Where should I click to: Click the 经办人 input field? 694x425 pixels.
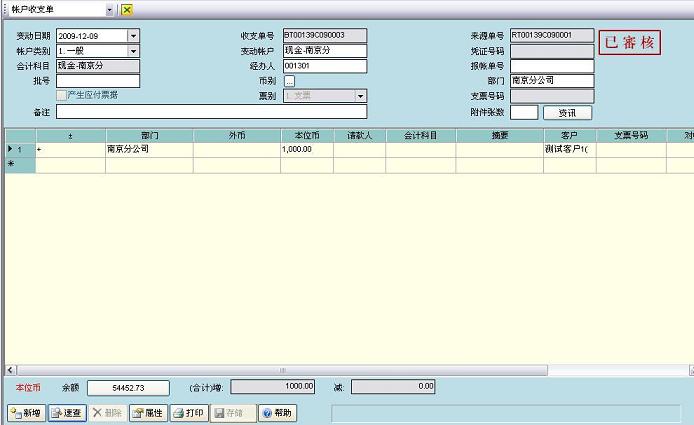coord(324,66)
